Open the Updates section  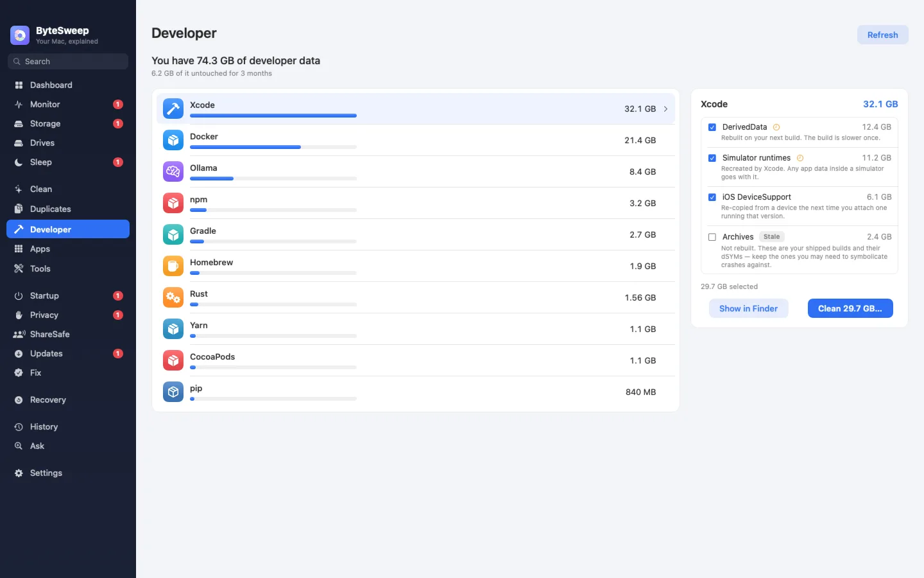click(68, 353)
